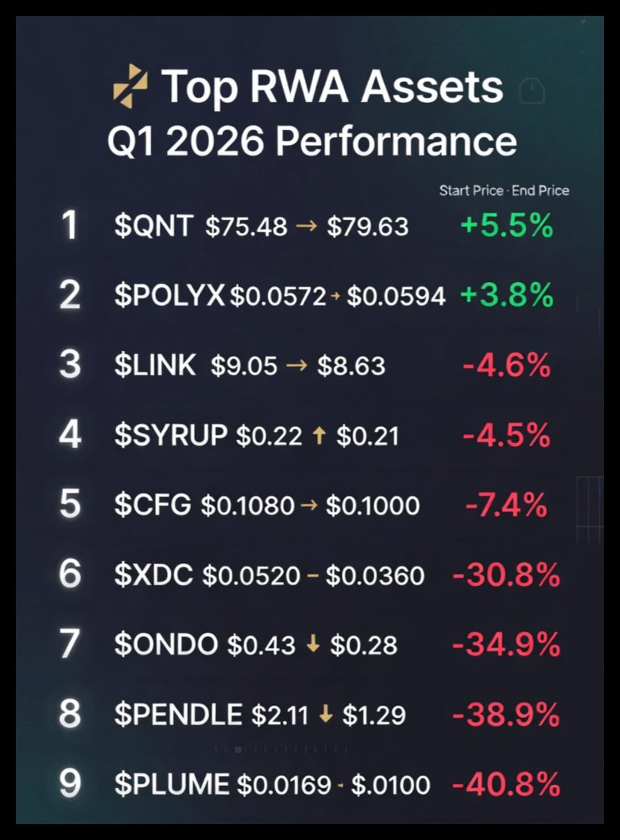Click the up arrow in $SYRUP row
Image resolution: width=620 pixels, height=840 pixels.
click(319, 435)
